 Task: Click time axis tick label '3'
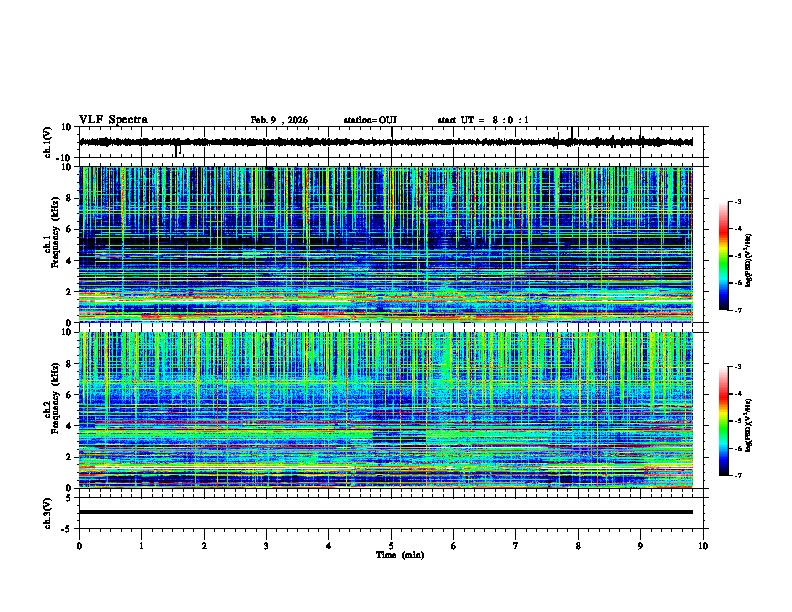[x=266, y=546]
